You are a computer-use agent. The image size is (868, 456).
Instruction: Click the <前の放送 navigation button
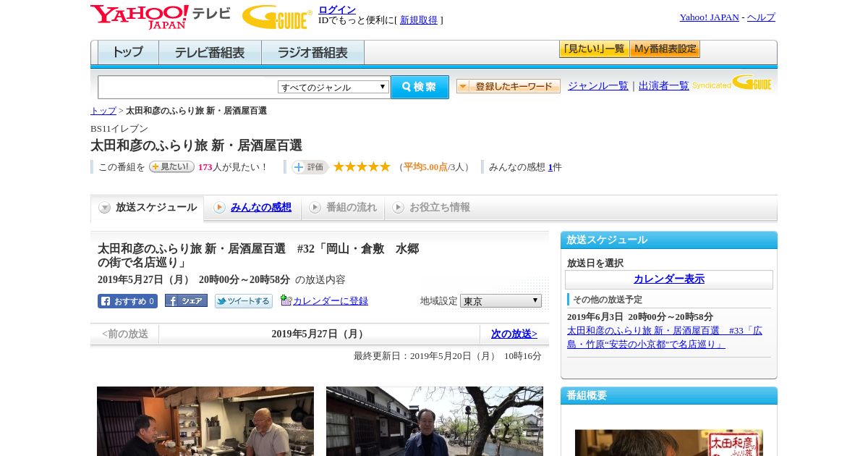tap(124, 334)
